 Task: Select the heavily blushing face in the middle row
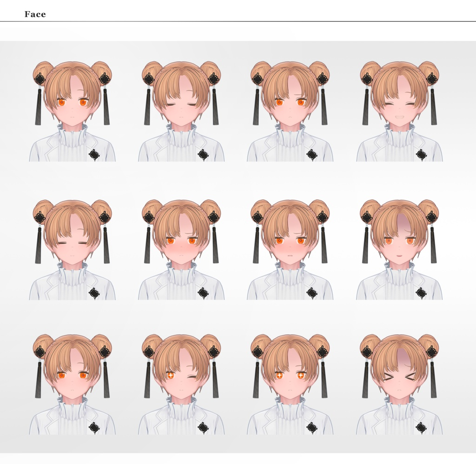[181, 250]
